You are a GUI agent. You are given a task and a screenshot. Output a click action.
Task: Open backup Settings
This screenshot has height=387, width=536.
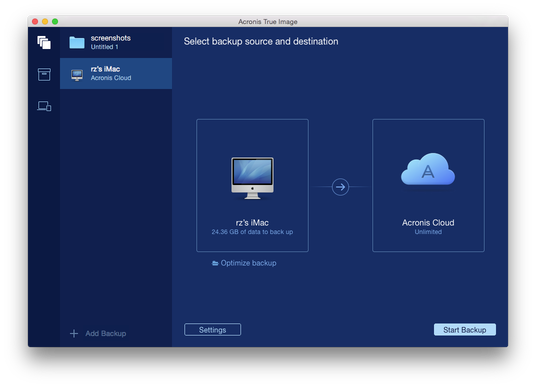tap(212, 330)
